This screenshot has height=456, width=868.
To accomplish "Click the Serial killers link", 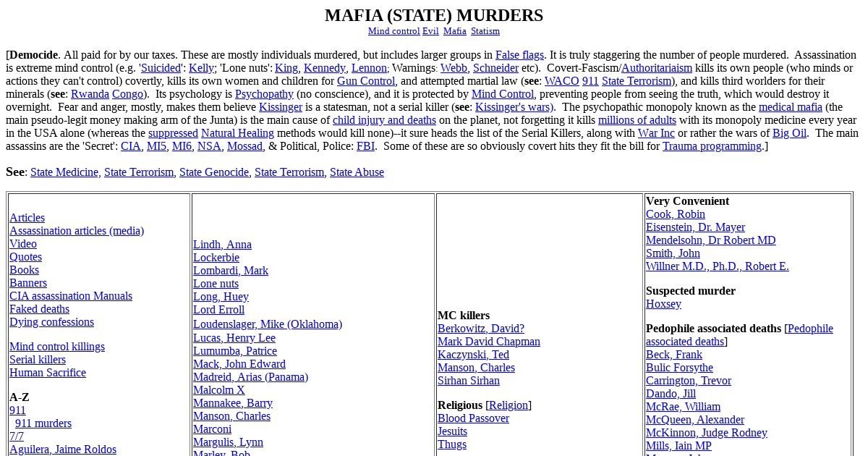I will pyautogui.click(x=38, y=360).
